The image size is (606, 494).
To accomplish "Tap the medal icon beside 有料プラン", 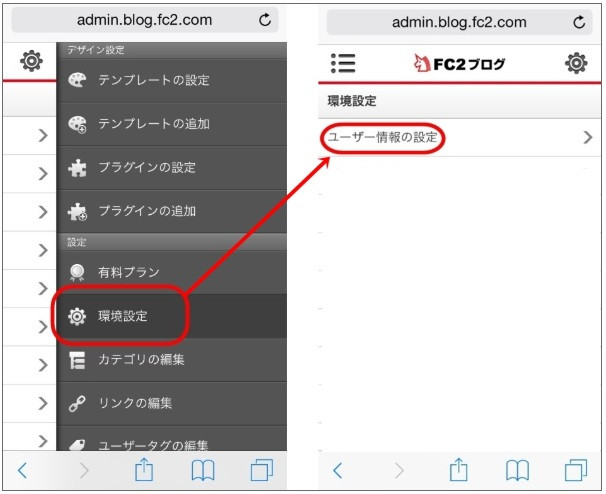I will click(77, 272).
